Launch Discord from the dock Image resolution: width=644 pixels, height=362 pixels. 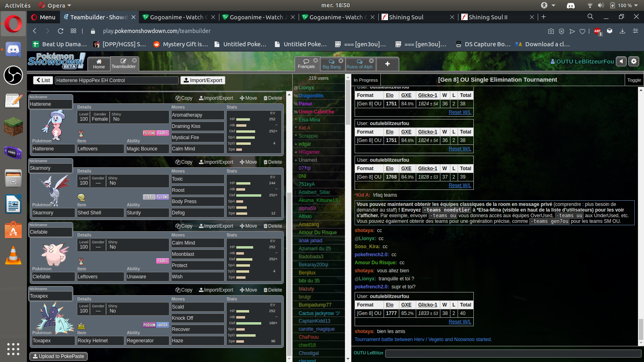(x=13, y=50)
